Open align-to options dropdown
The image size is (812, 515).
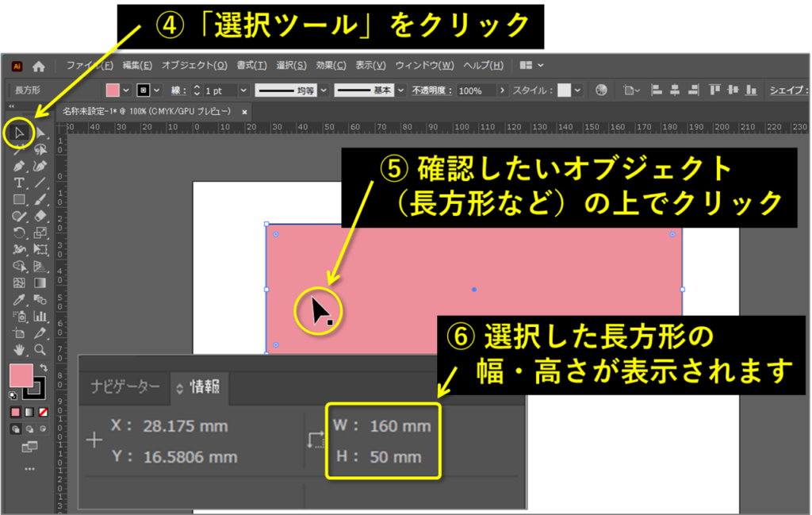631,90
